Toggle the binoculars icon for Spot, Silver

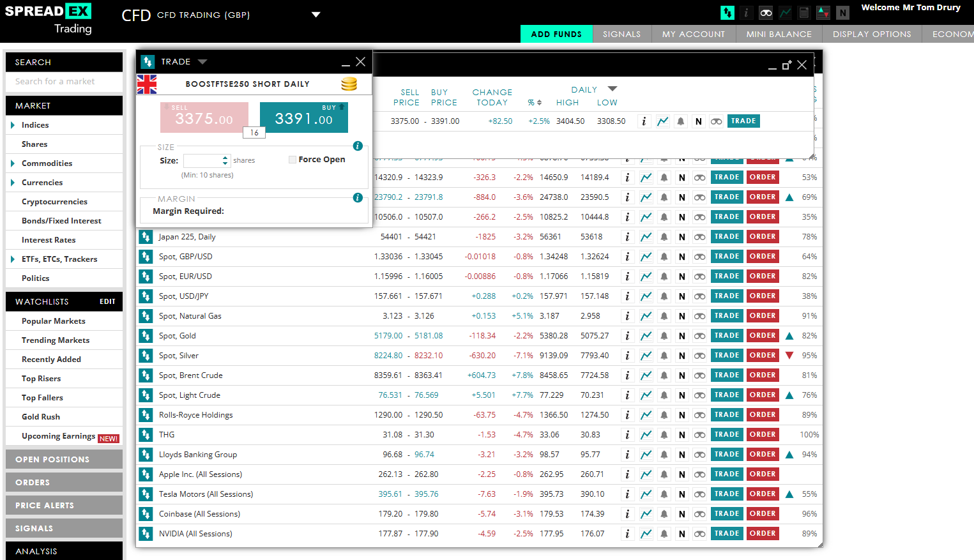[x=699, y=355]
